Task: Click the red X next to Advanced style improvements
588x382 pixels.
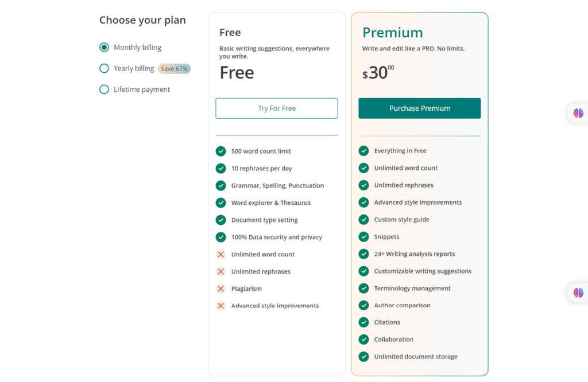Action: (220, 306)
